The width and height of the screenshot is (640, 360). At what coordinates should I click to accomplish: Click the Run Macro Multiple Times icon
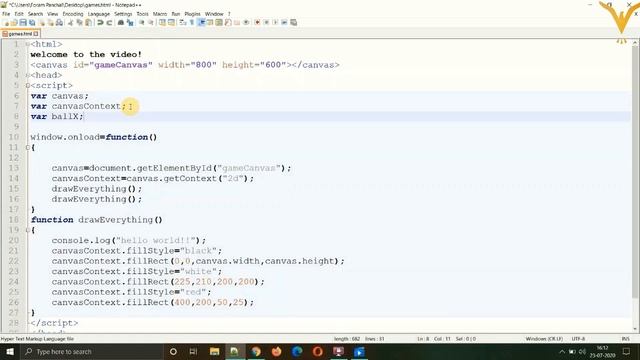[x=284, y=23]
